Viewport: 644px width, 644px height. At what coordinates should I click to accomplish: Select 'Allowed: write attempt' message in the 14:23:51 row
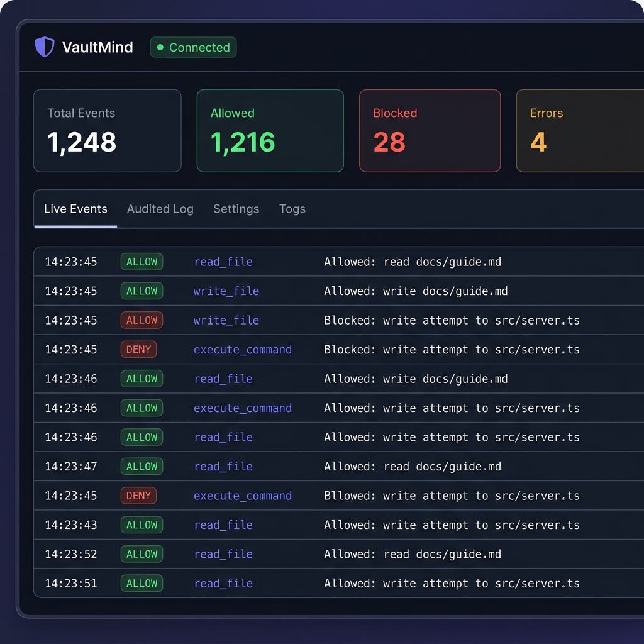452,583
